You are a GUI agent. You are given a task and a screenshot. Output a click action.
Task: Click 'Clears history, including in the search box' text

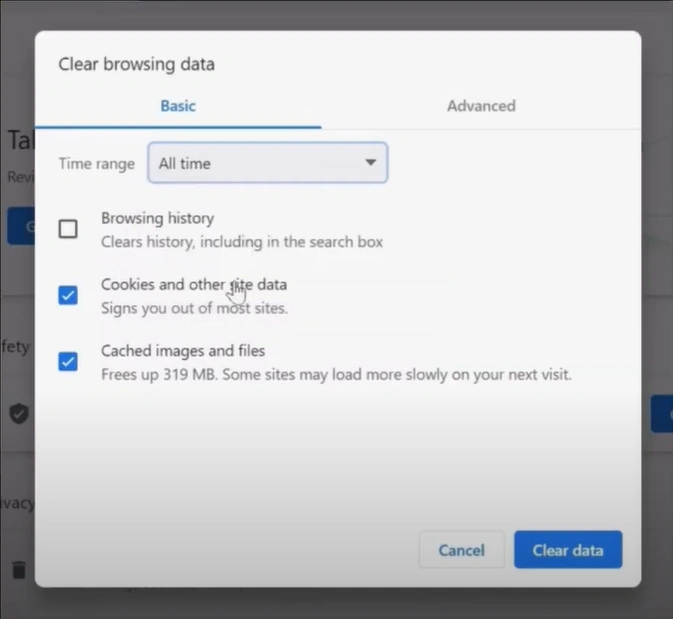click(x=242, y=242)
